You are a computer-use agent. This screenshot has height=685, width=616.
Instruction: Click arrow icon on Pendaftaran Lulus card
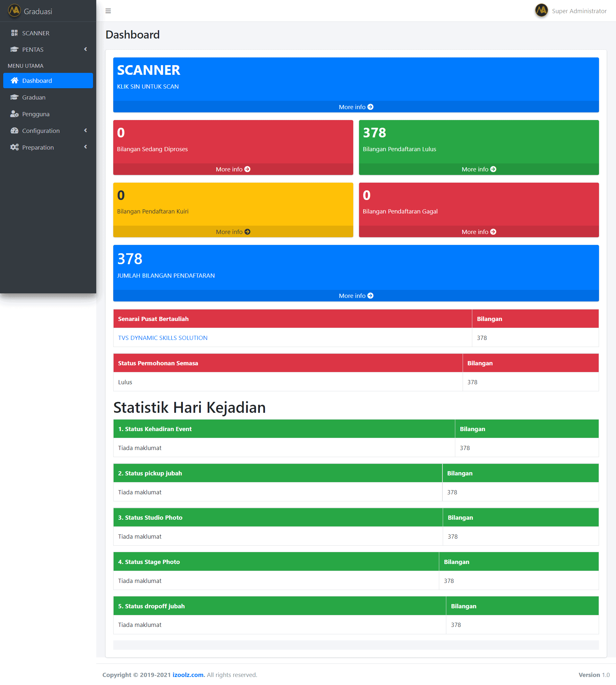[493, 169]
